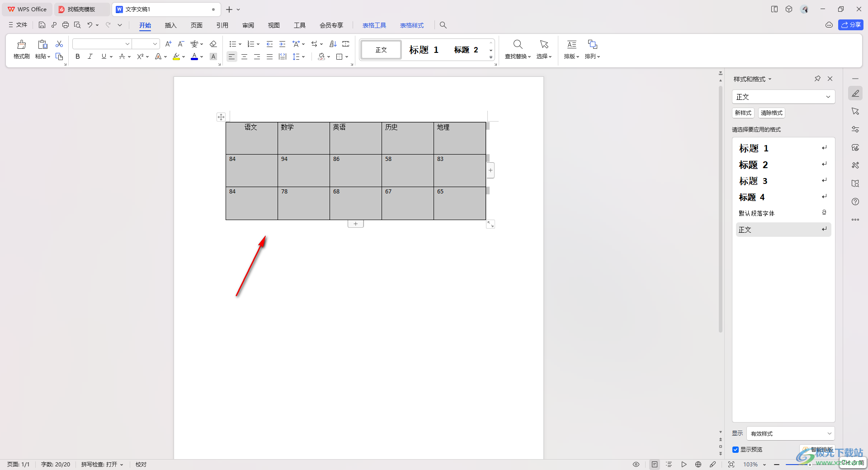
Task: Switch to web layout globe icon
Action: (x=698, y=464)
